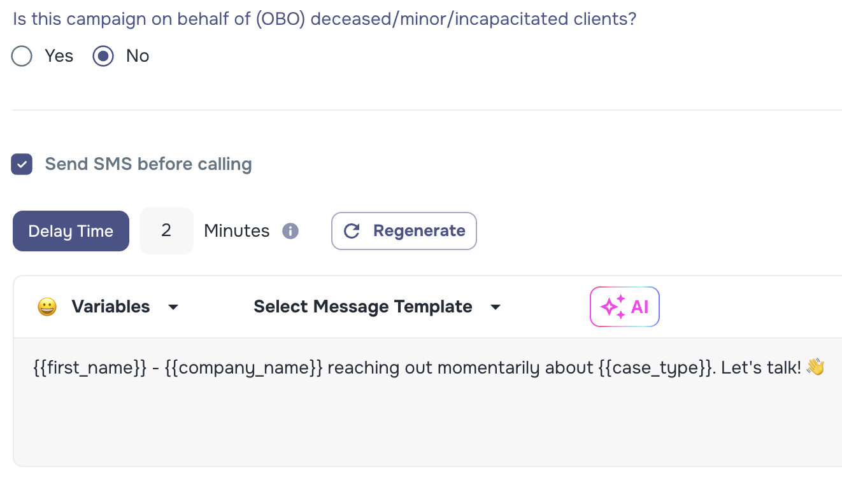Select the No radio option
The width and height of the screenshot is (842, 504).
tap(103, 56)
